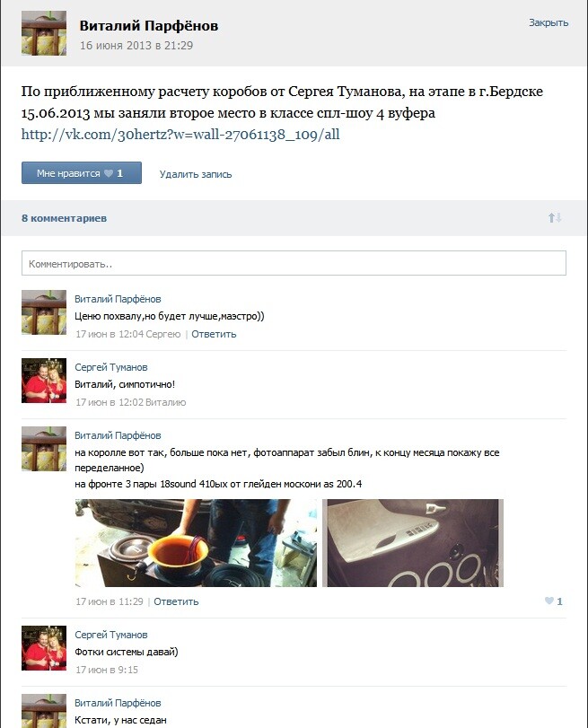Toggle comment sort order arrows icon

555,217
